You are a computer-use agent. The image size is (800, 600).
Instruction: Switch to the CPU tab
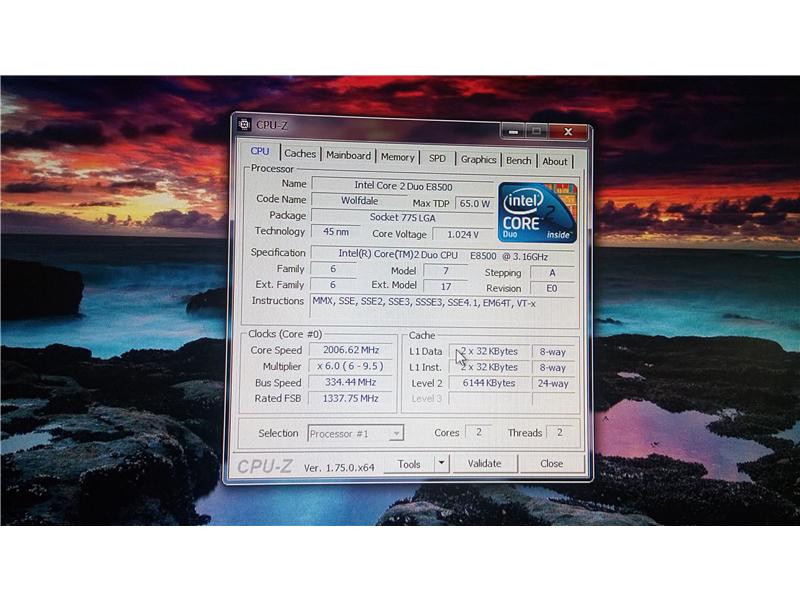click(x=260, y=151)
